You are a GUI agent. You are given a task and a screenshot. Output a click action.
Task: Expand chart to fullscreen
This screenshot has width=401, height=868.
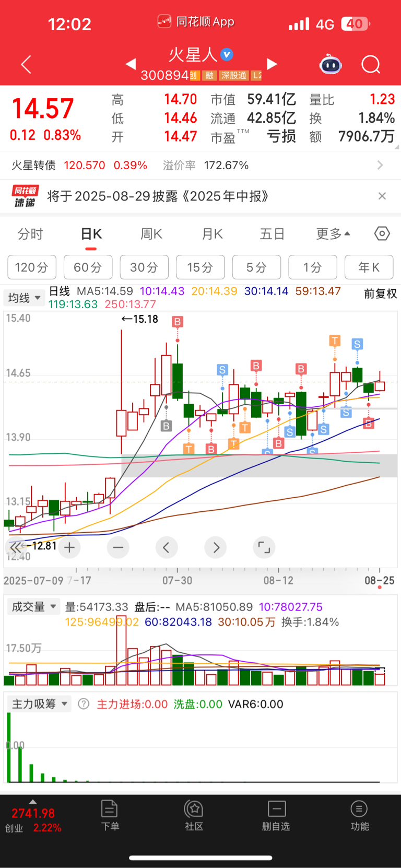tap(264, 547)
